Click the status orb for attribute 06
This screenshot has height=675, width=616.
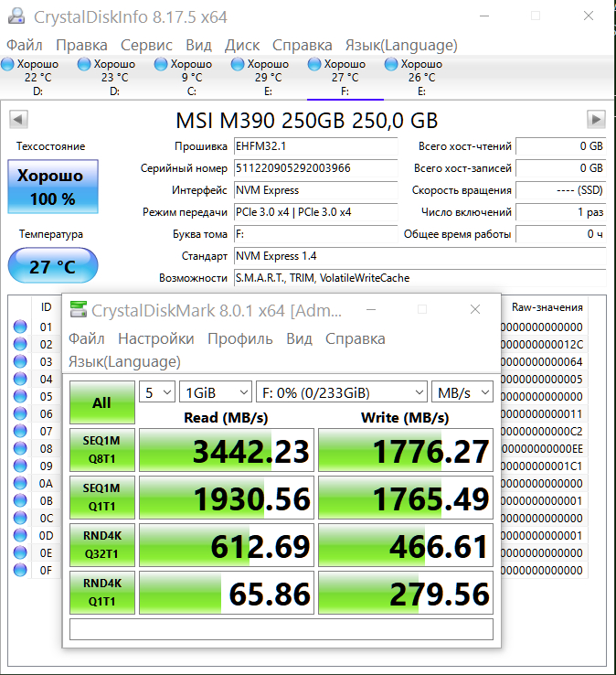coord(20,413)
